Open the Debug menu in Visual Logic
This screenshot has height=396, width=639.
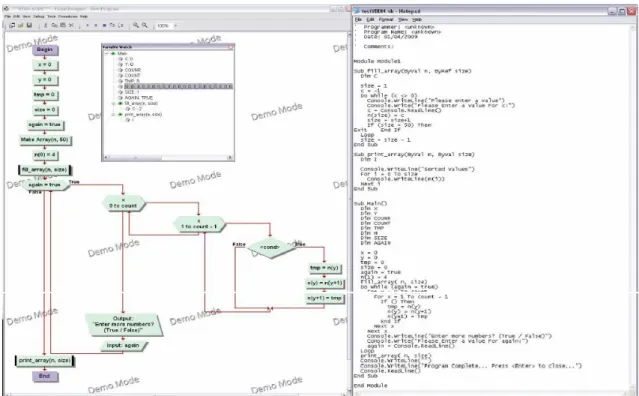pos(39,16)
